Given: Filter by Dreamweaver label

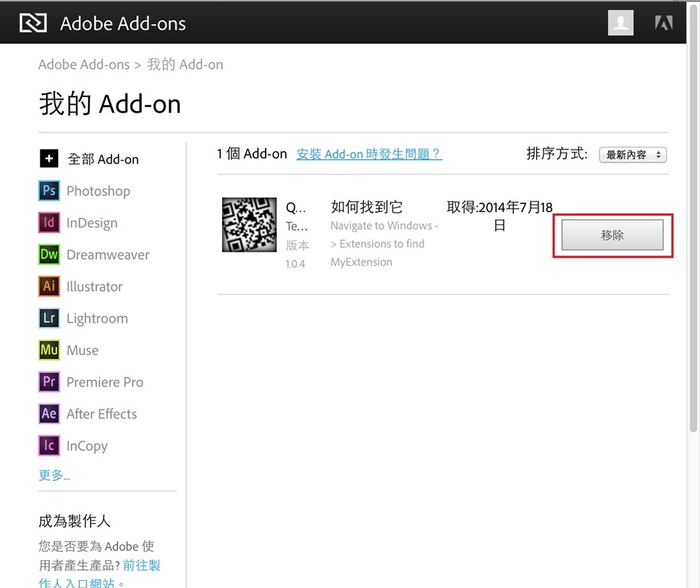Looking at the screenshot, I should tap(107, 255).
